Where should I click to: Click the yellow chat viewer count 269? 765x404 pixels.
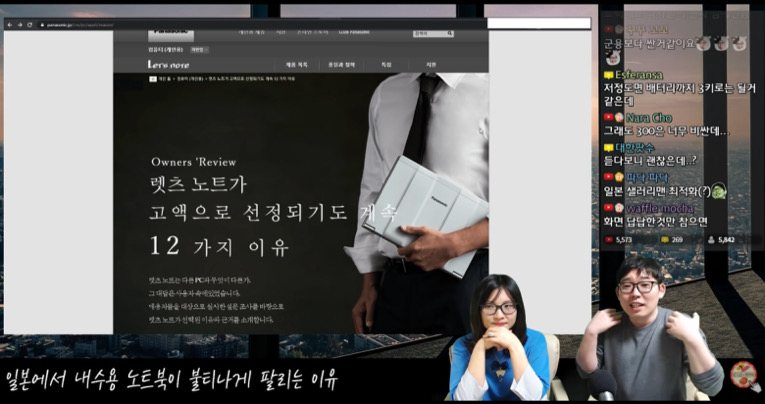pos(676,240)
